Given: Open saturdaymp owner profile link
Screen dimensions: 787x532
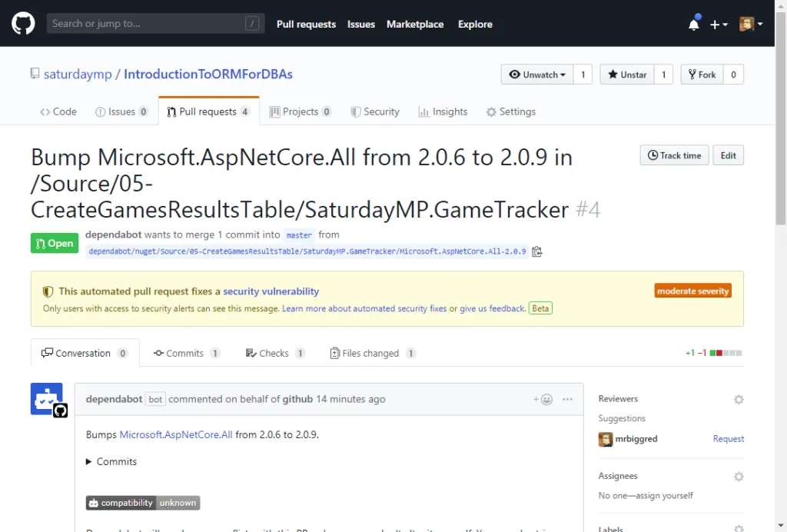Looking at the screenshot, I should click(x=78, y=75).
